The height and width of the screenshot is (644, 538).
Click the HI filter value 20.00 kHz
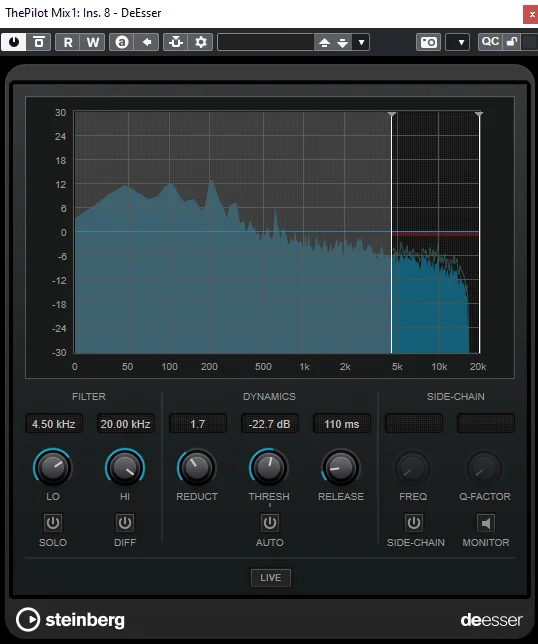(x=126, y=424)
